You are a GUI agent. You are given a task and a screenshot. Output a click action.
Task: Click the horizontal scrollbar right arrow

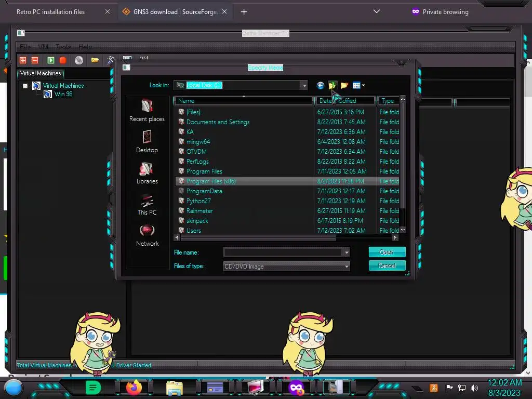tap(395, 238)
